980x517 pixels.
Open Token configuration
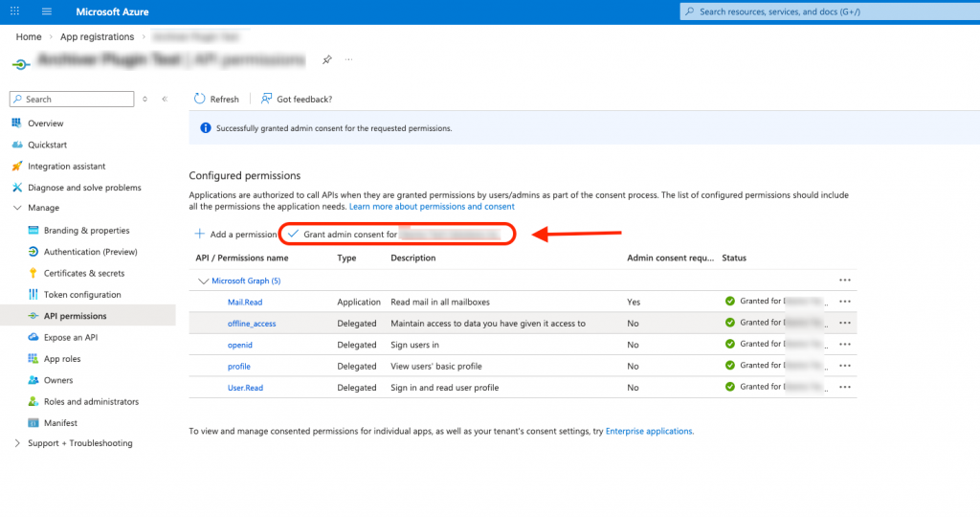82,295
